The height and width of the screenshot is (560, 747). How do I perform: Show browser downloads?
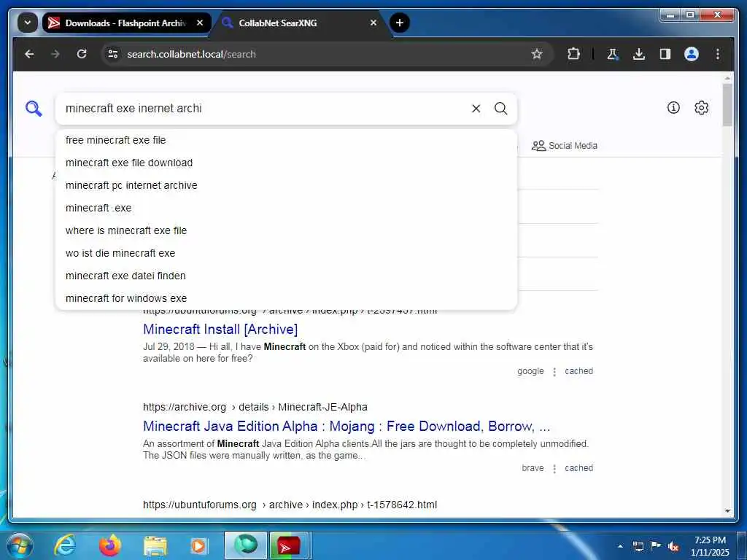(639, 54)
